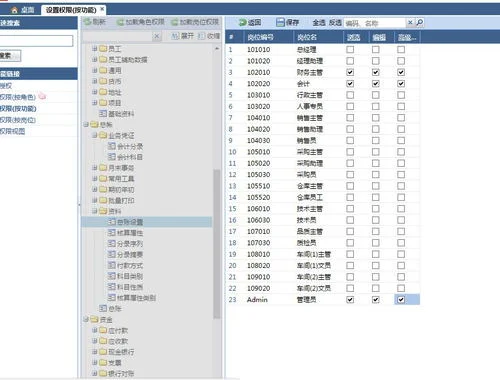This screenshot has width=500, height=380.
Task: Select the 会计科目 tree item
Action: click(x=125, y=157)
